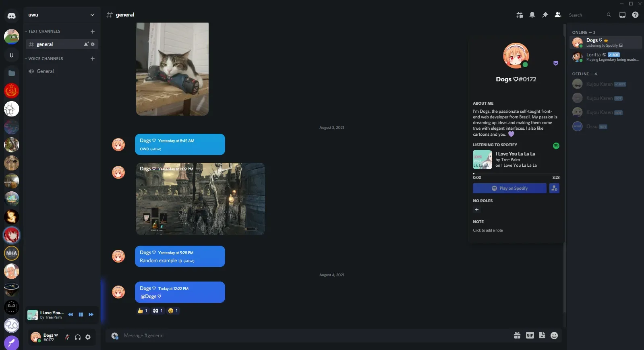The width and height of the screenshot is (644, 350).
Task: Open the Threads icon in header
Action: (x=520, y=15)
